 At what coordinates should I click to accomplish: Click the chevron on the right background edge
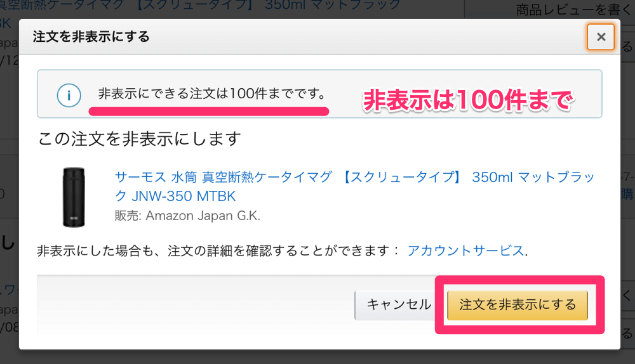[627, 296]
